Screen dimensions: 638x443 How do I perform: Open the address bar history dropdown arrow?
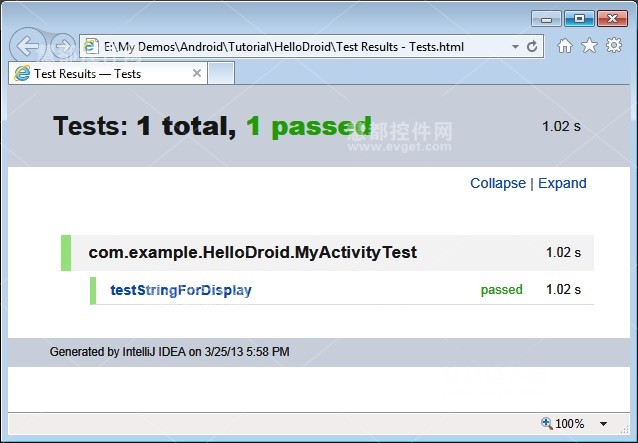pos(515,47)
